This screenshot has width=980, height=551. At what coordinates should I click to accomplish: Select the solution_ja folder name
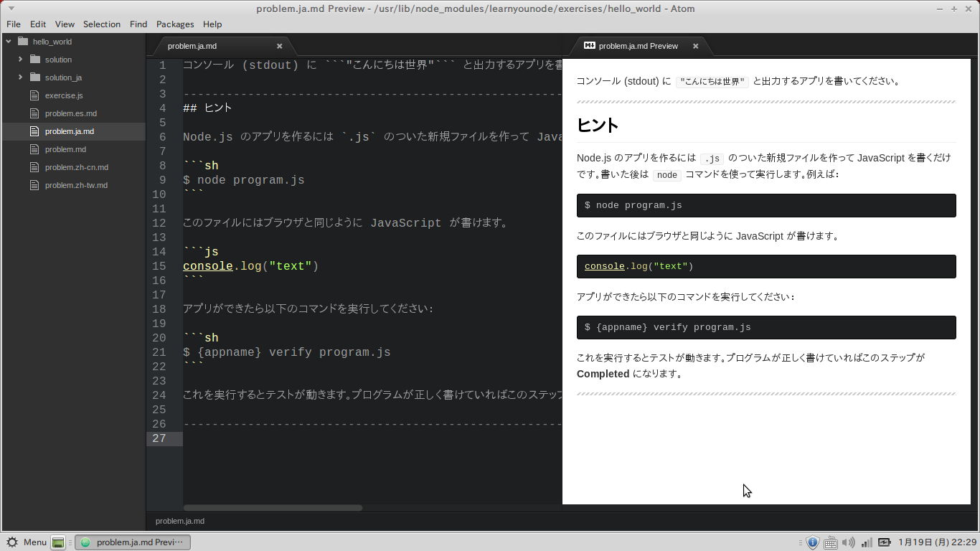63,77
